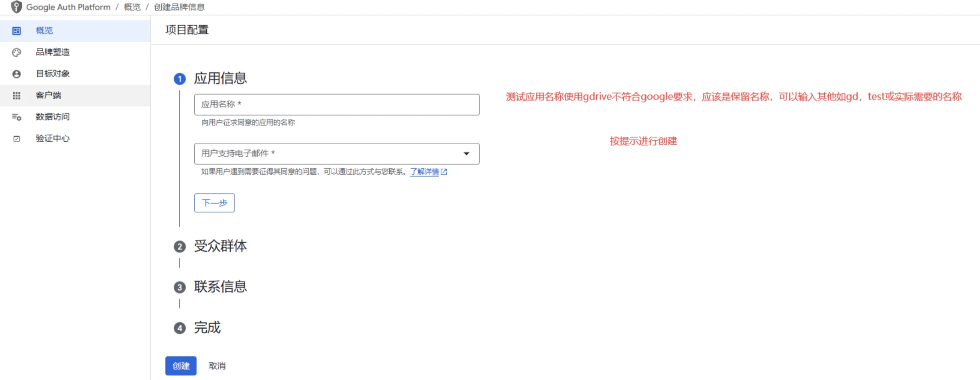Screen dimensions: 980x380
Task: Click the 数据访问 settings list icon
Action: [x=16, y=117]
